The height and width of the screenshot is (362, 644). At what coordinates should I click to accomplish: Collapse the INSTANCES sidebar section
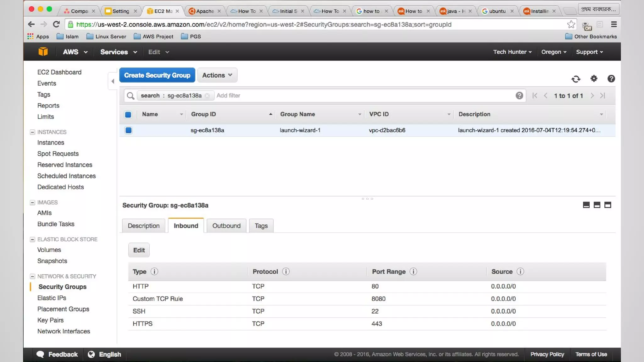(x=32, y=132)
